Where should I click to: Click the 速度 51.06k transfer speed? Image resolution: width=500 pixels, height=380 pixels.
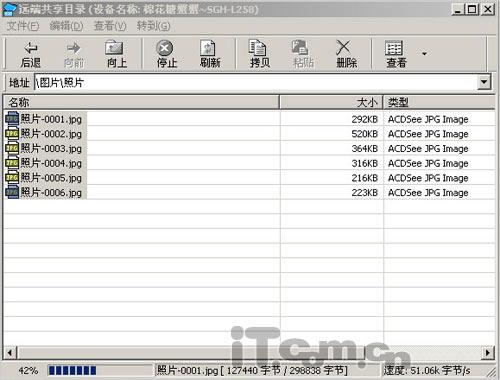coord(427,370)
